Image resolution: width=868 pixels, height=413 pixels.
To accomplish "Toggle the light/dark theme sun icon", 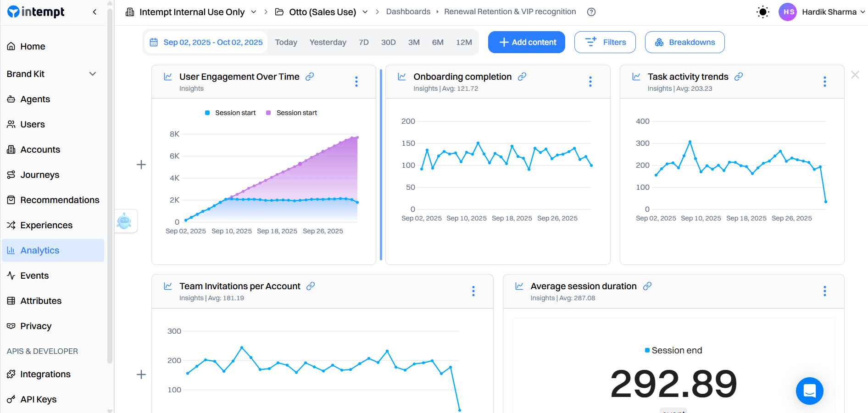I will (x=762, y=12).
